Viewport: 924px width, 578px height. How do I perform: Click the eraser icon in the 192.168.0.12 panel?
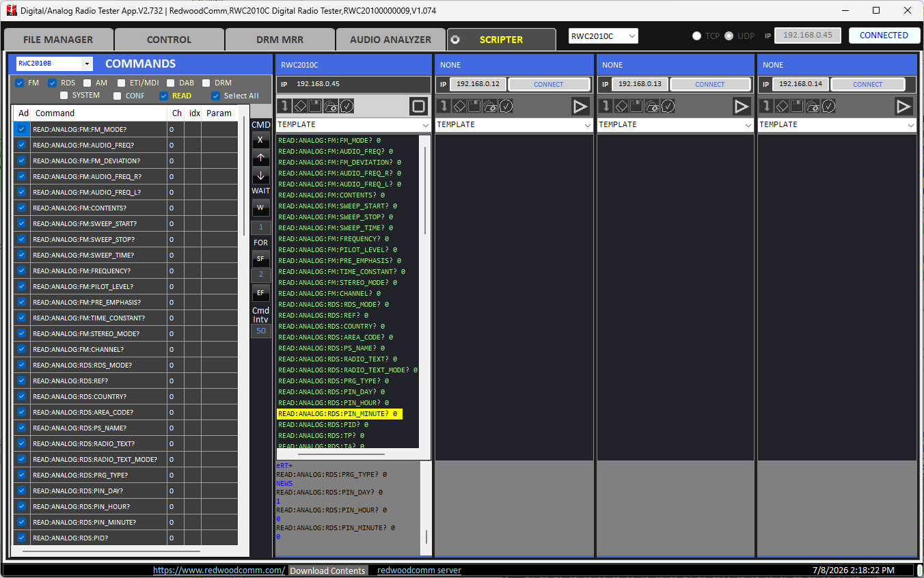point(459,106)
